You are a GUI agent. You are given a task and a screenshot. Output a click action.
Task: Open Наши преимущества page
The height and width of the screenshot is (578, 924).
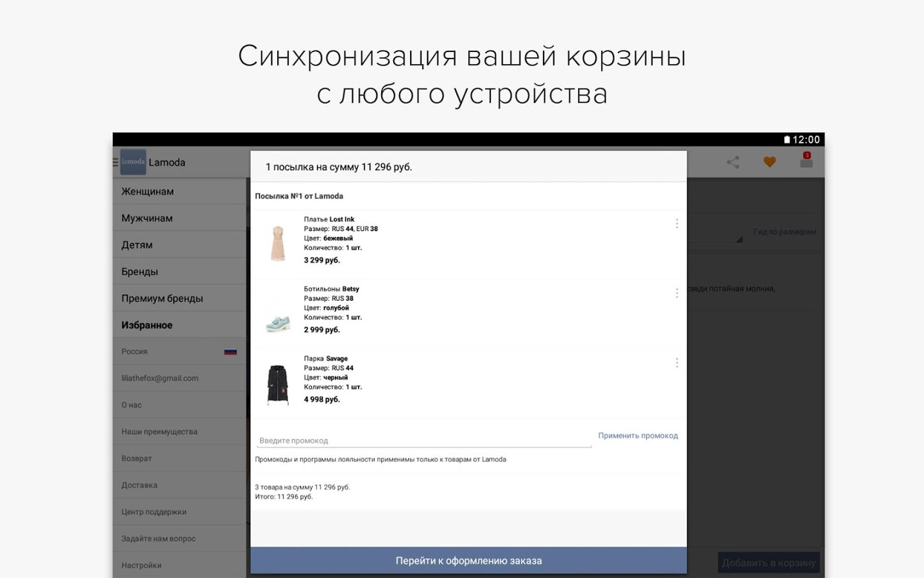coord(180,432)
